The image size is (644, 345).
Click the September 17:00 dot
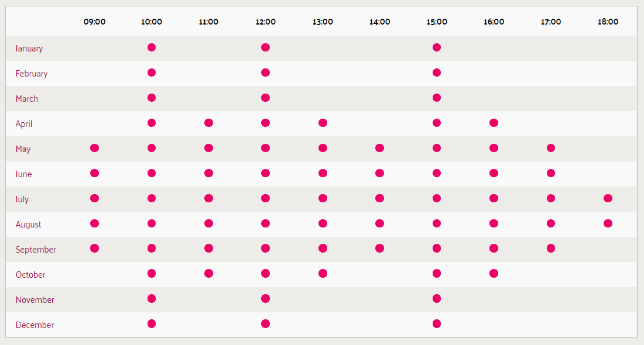(x=551, y=249)
